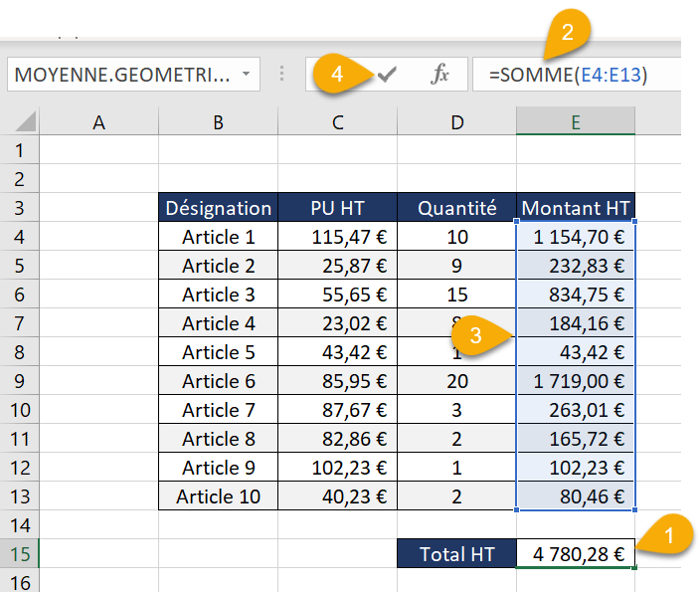Select column E header
Image resolution: width=700 pixels, height=592 pixels.
click(x=576, y=121)
